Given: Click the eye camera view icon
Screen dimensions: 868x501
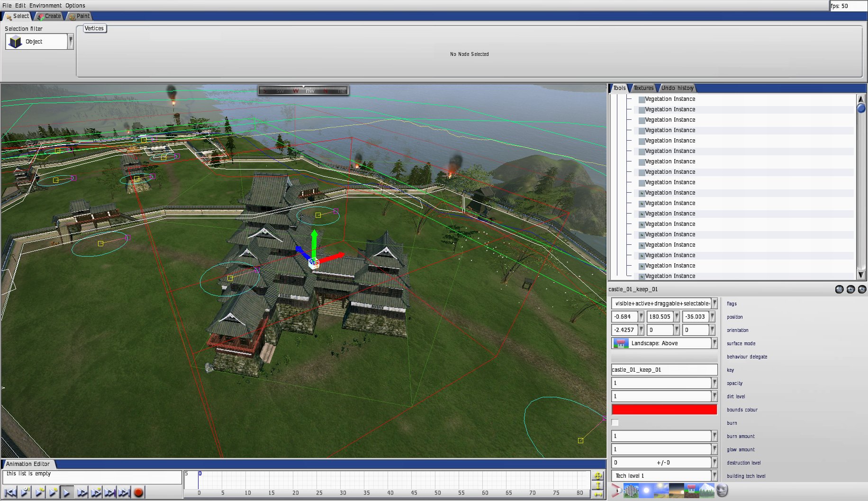Looking at the screenshot, I should (616, 491).
